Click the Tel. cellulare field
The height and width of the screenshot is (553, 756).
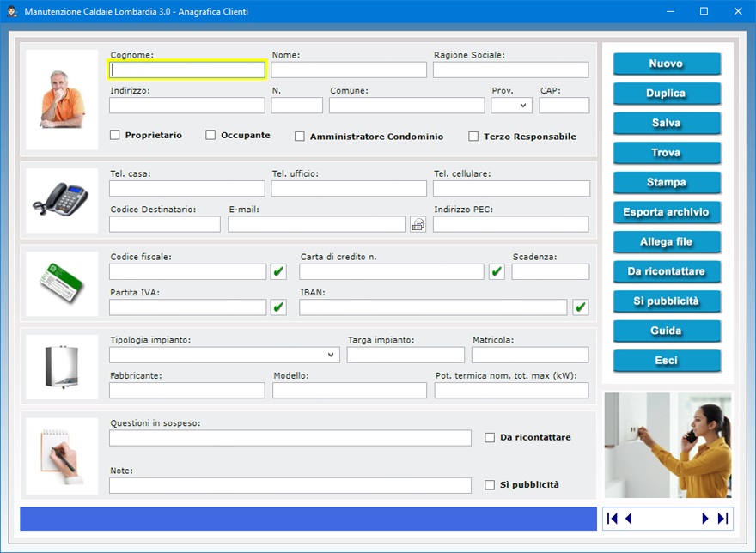coord(511,189)
